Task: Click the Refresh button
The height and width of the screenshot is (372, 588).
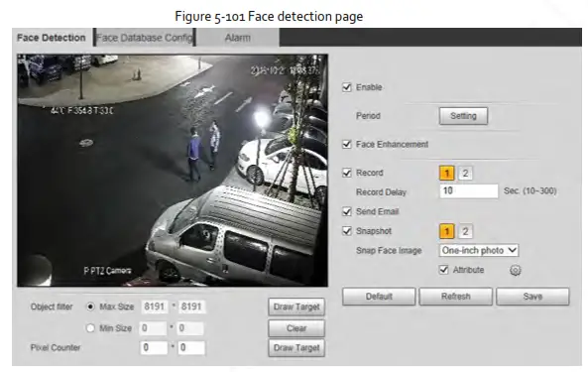Action: pos(455,297)
